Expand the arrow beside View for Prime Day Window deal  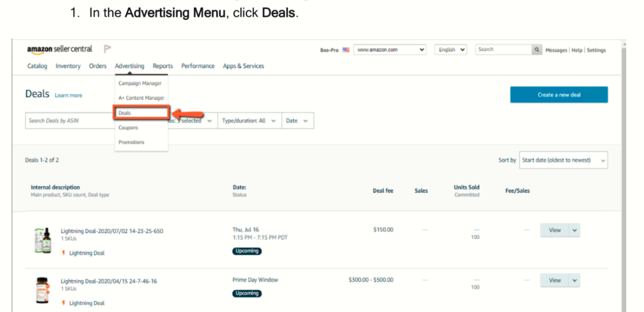click(575, 280)
